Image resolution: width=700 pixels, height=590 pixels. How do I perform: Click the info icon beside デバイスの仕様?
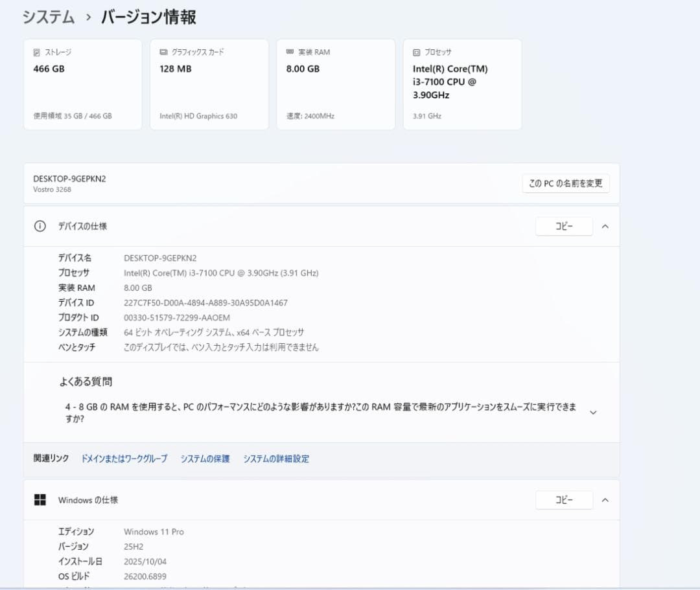pos(40,226)
